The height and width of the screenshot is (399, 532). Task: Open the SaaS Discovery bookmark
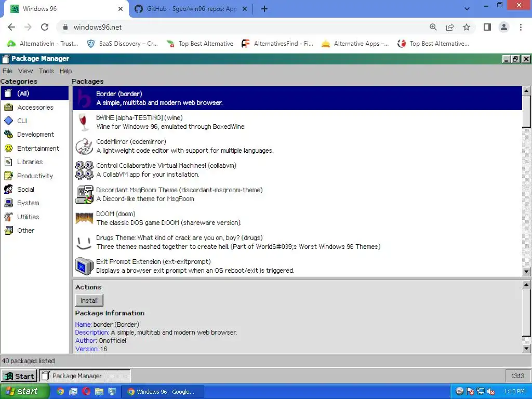(123, 44)
